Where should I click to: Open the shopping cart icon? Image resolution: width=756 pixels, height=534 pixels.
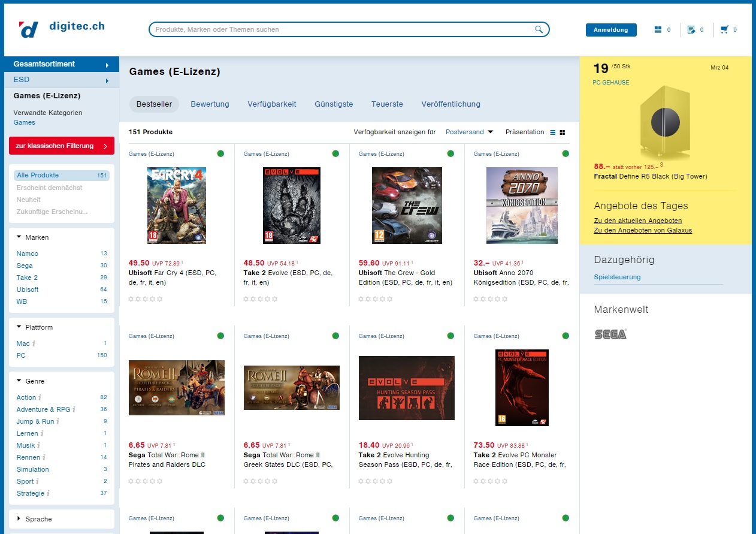(725, 29)
